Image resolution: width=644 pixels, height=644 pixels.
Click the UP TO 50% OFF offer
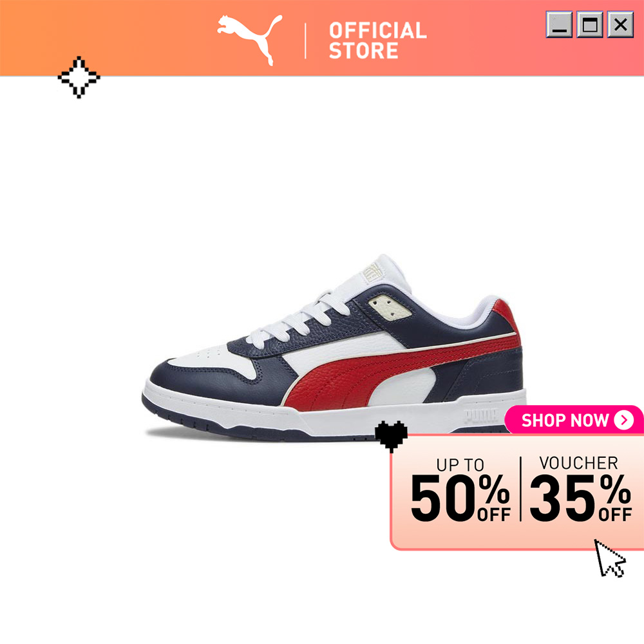point(460,489)
